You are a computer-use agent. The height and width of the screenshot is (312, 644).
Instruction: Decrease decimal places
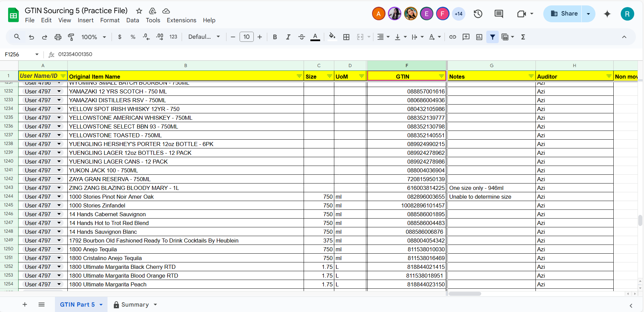point(146,37)
